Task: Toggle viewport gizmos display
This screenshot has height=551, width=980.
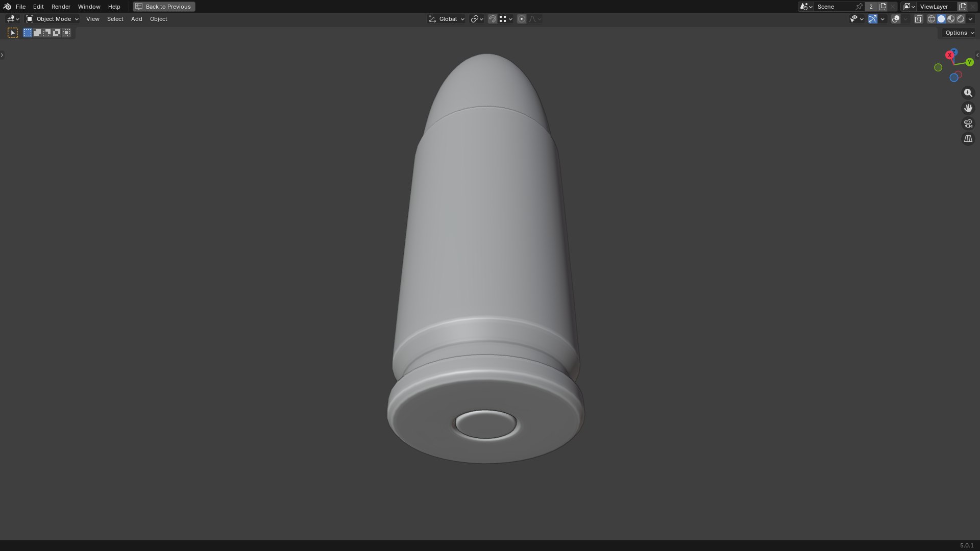Action: pos(873,19)
